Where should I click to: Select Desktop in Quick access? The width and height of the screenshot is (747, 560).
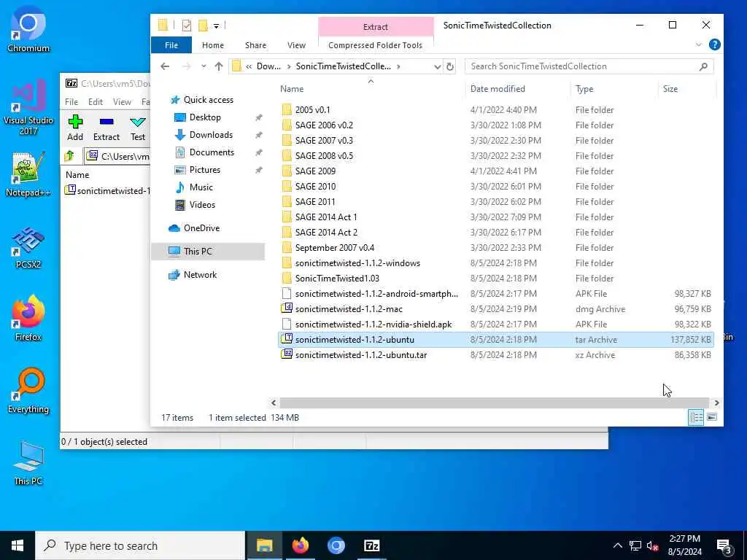(205, 117)
